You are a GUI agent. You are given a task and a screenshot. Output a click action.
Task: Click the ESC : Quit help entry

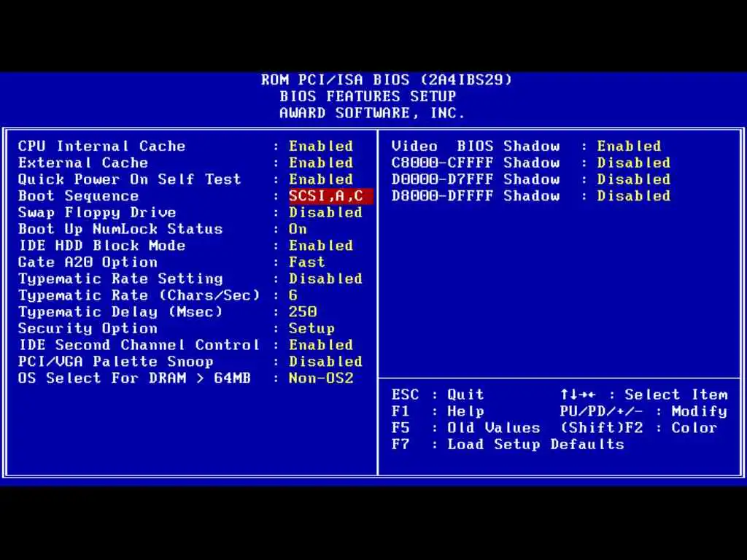click(438, 394)
